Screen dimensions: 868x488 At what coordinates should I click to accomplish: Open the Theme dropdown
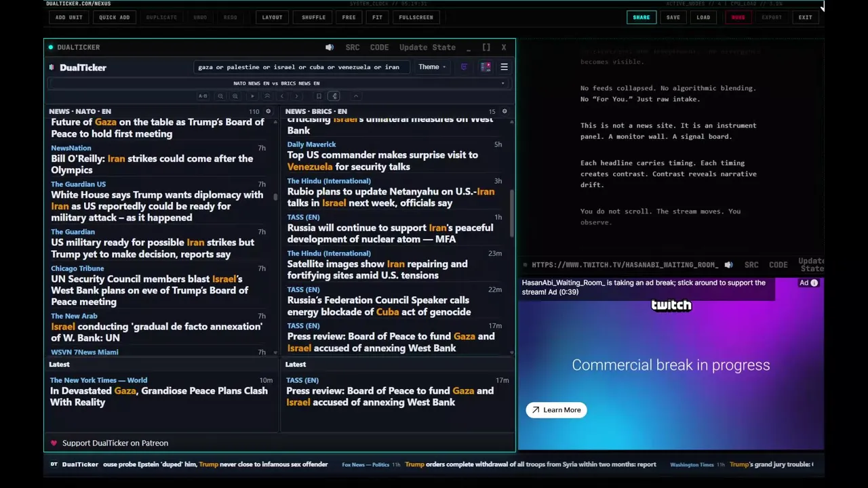432,67
